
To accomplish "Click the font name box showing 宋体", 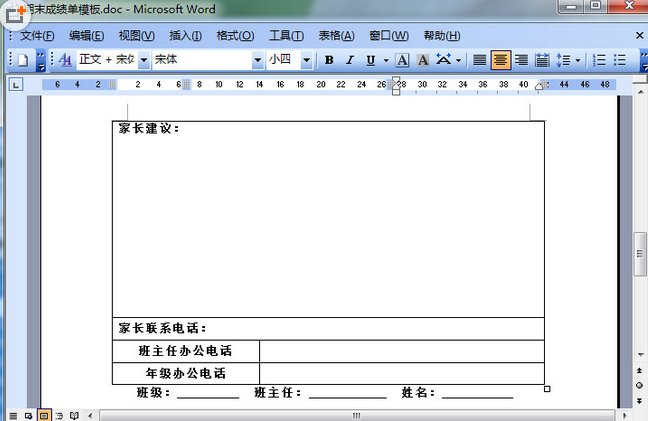I will click(x=202, y=60).
